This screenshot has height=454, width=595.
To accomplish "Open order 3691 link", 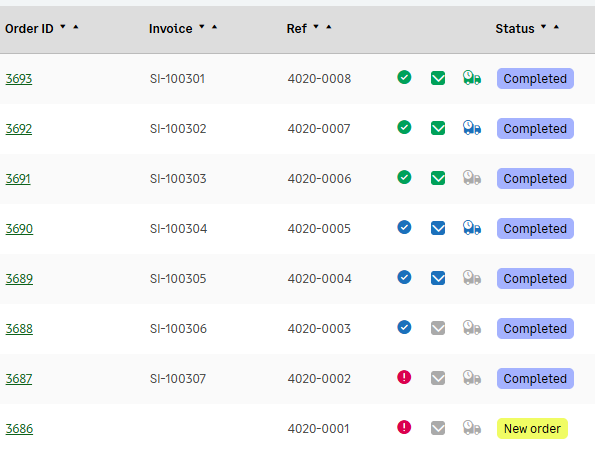I will point(18,179).
